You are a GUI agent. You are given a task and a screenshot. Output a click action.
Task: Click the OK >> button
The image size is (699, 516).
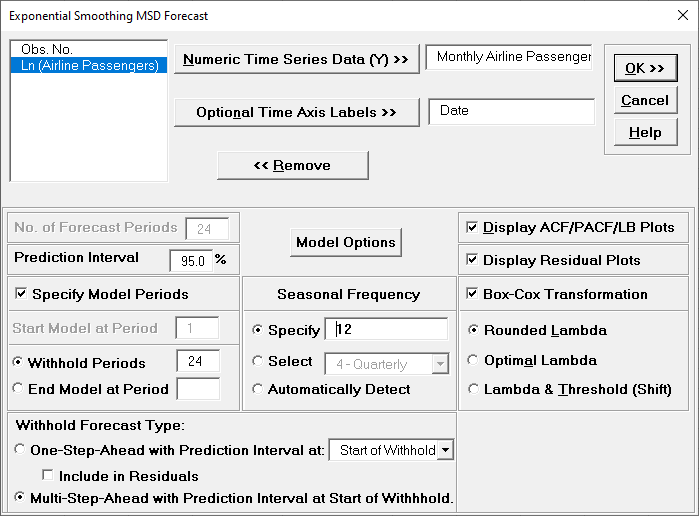click(x=644, y=68)
